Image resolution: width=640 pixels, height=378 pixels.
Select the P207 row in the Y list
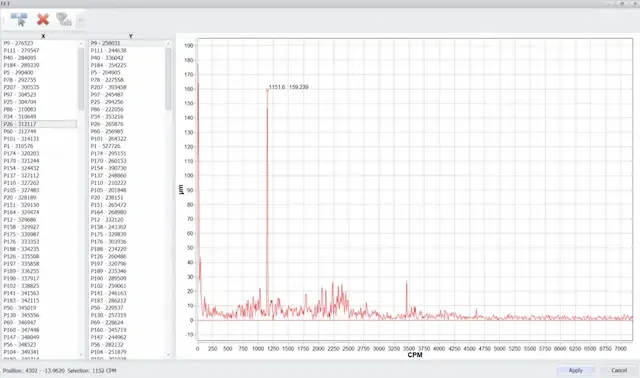[x=127, y=87]
